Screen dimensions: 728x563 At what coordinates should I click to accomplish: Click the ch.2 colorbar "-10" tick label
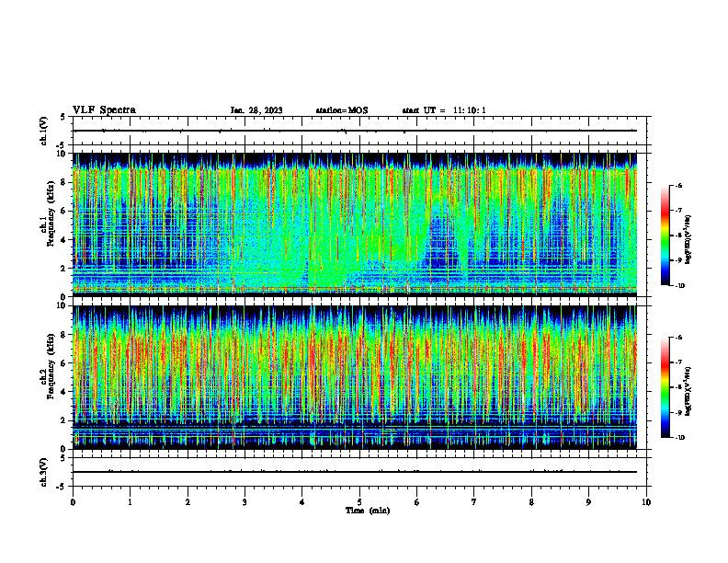tap(679, 438)
